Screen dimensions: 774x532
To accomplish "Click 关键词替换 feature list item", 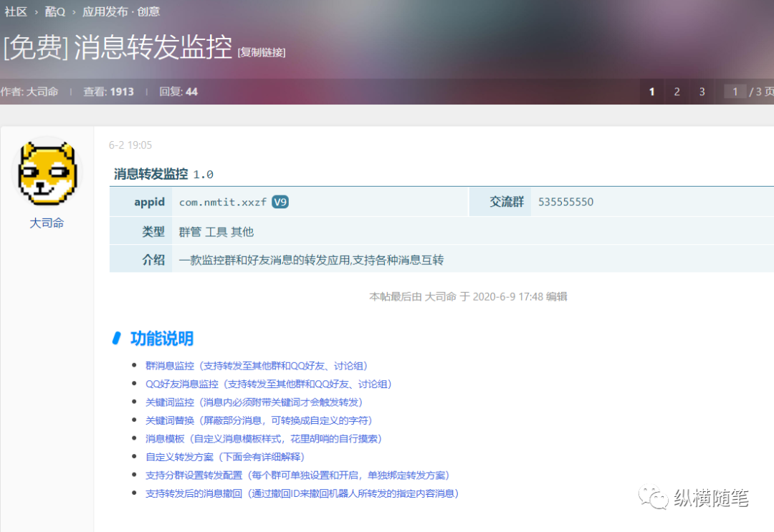I will pos(170,420).
